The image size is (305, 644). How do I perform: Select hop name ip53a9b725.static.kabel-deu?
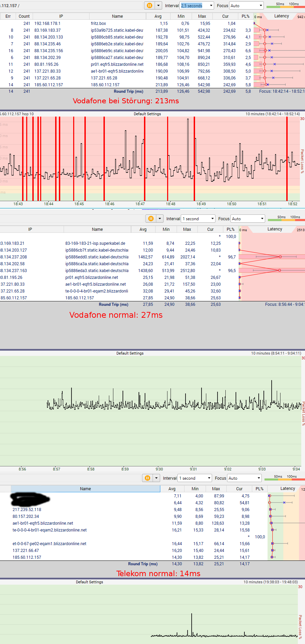click(x=117, y=30)
